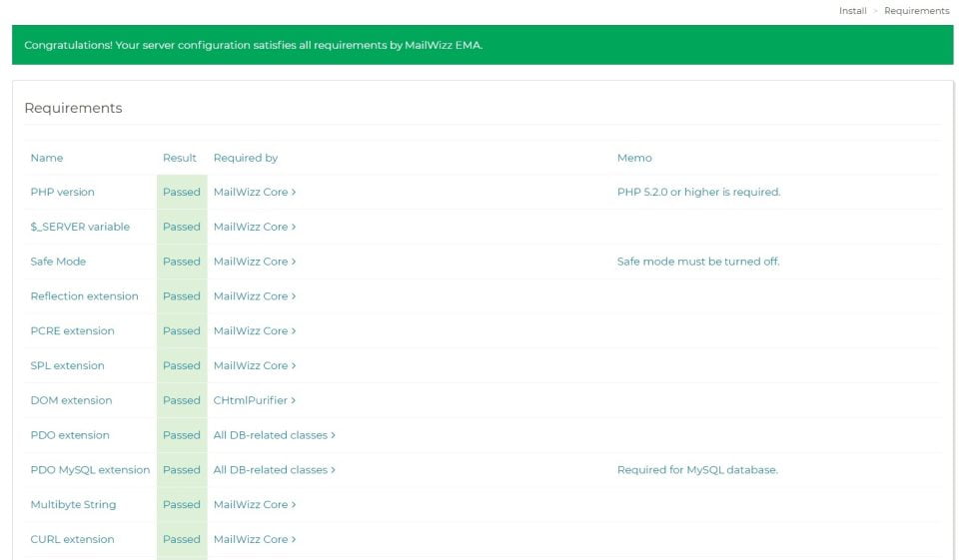Select the Passed result for SPL extension
The height and width of the screenshot is (560, 959).
pos(182,365)
